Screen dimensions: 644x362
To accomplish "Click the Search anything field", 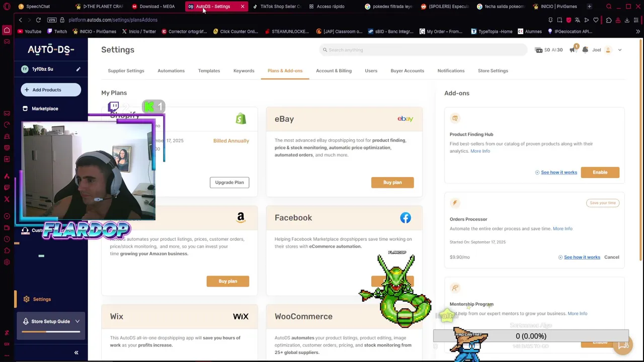I will point(423,50).
